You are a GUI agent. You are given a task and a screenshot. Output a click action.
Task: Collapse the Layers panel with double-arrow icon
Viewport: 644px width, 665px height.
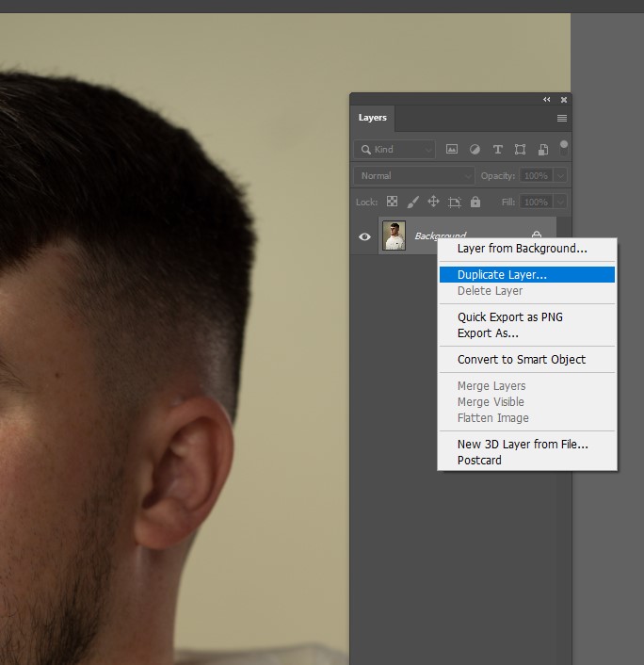tap(546, 99)
